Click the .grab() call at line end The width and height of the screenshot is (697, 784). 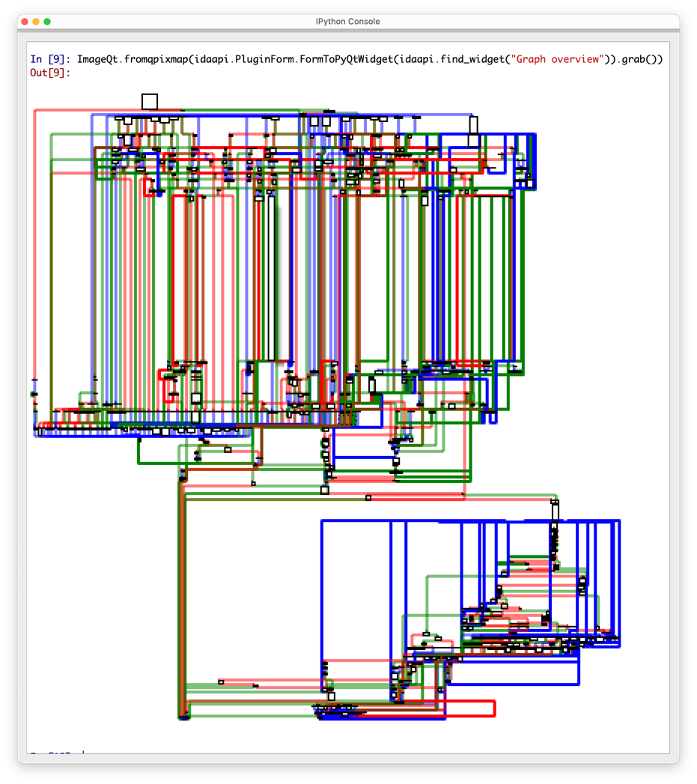[639, 59]
